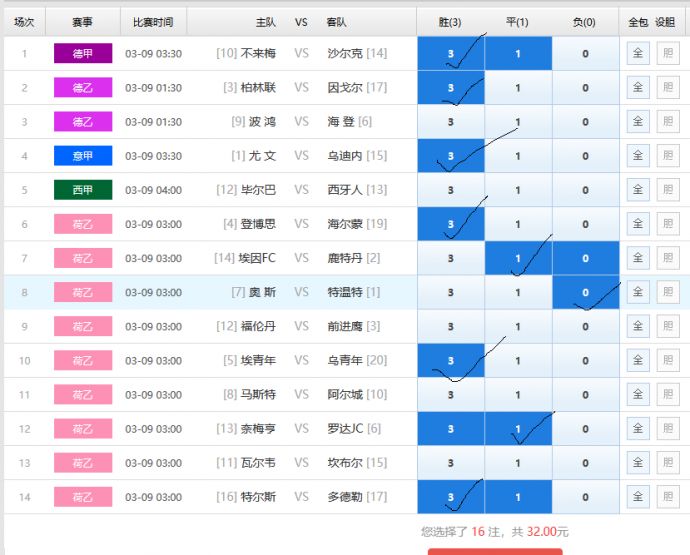The image size is (690, 555).
Task: Toggle win (3) for 柏林联 vs 因戈尔
Action: click(x=451, y=88)
